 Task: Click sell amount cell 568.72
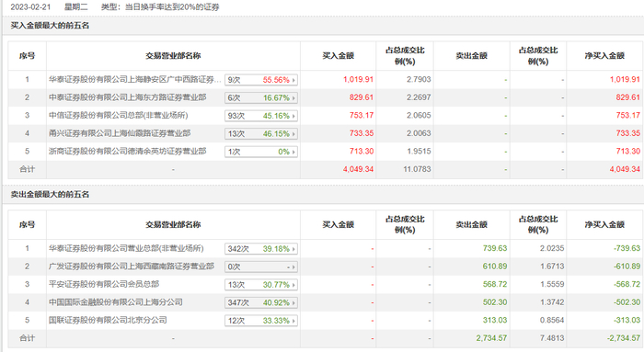coord(495,284)
